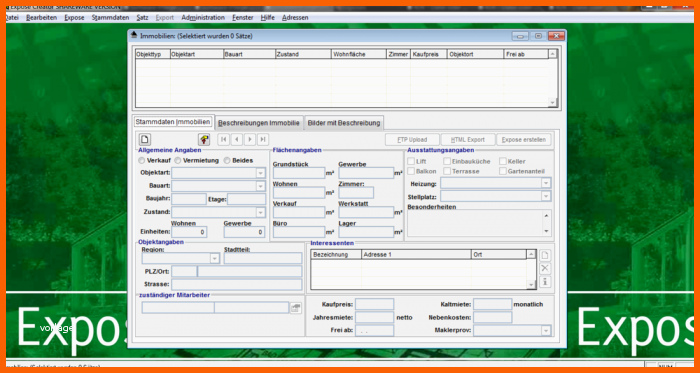Click down arrow of Immobilien list scrollbar
The width and height of the screenshot is (700, 373).
(x=552, y=103)
